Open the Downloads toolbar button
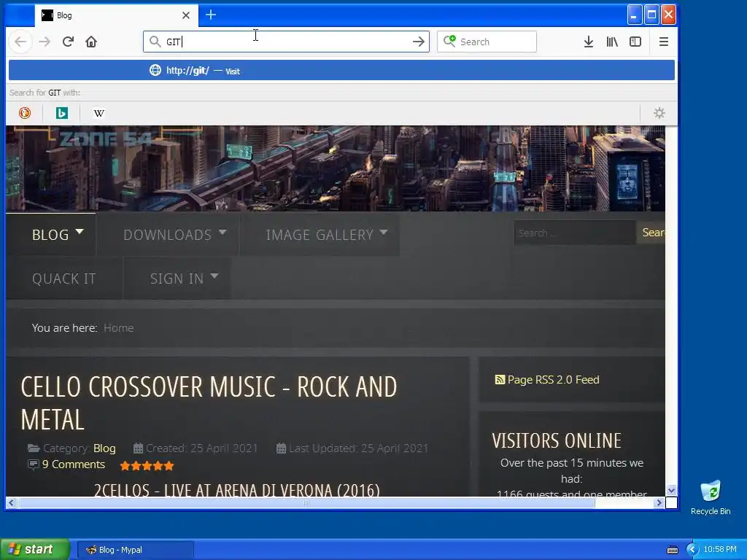The width and height of the screenshot is (747, 560). click(589, 42)
